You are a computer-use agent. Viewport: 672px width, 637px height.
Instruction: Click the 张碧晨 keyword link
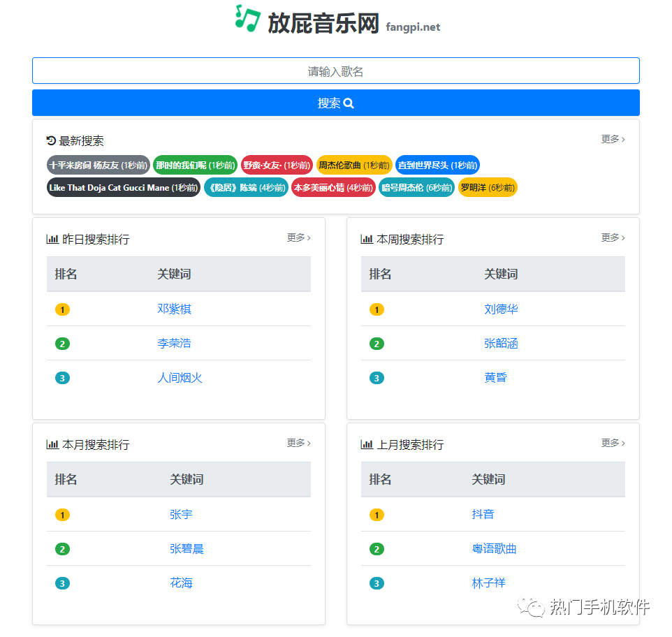(x=187, y=548)
